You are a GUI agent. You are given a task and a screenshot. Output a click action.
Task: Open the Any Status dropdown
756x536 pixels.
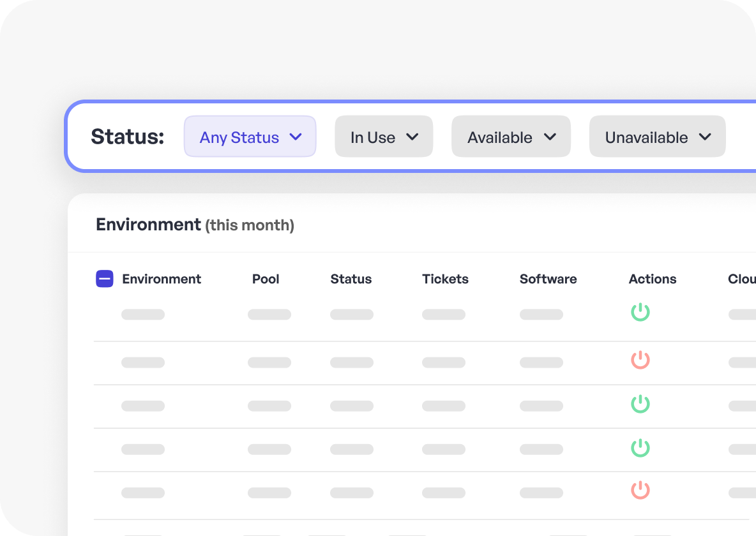point(250,137)
